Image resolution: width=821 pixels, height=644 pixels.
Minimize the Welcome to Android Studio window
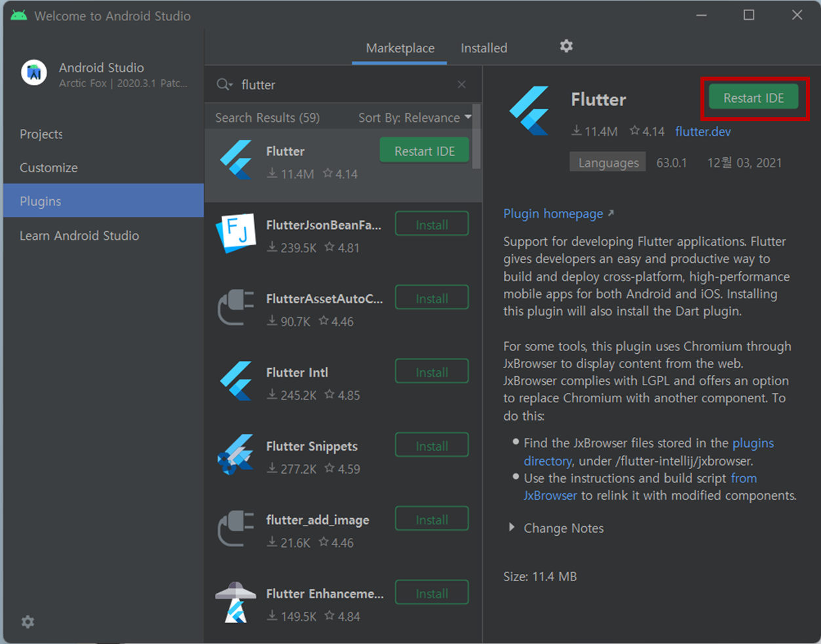701,15
